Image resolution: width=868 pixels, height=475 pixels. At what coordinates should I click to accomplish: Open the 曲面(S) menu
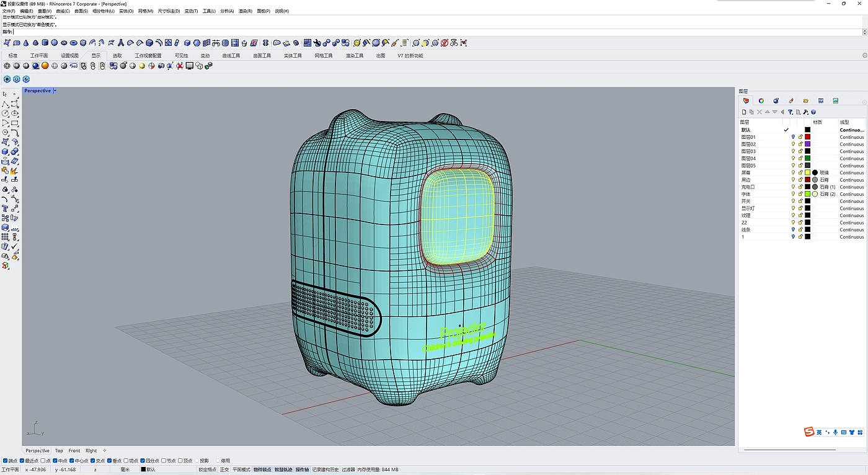coord(81,11)
